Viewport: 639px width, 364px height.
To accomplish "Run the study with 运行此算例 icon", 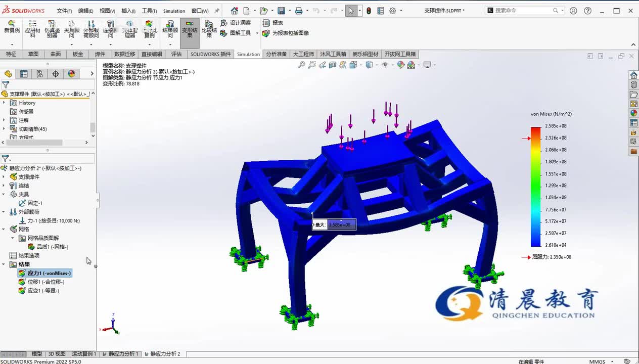I will point(149,30).
